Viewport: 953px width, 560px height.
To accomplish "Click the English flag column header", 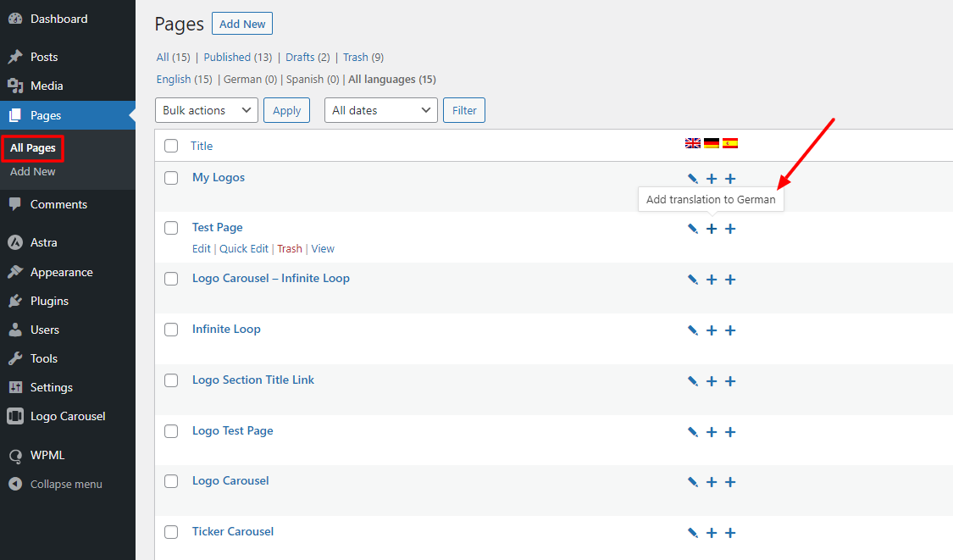I will [x=693, y=143].
